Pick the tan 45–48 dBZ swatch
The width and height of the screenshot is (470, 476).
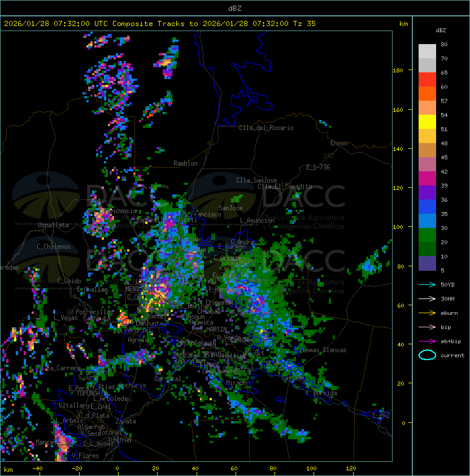pyautogui.click(x=427, y=150)
